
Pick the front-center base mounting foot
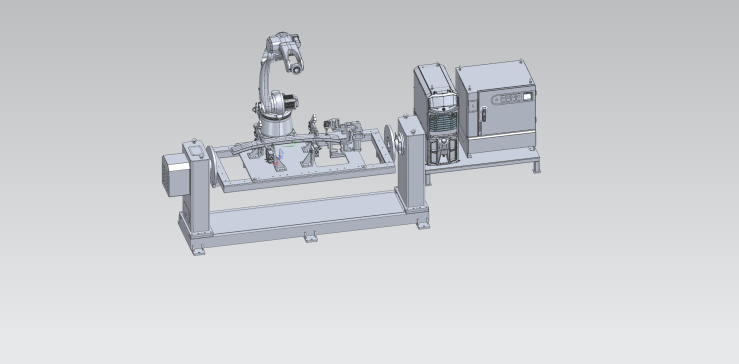(311, 237)
